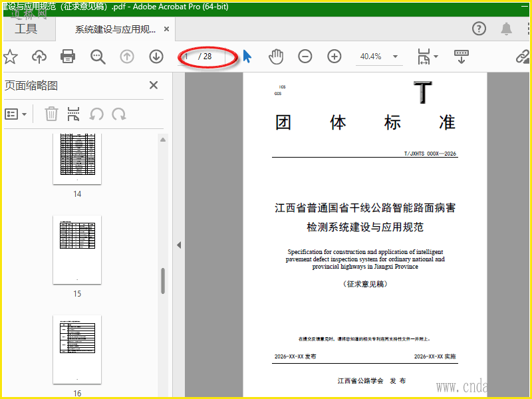Click the thumbnail panel page layout tool icon
Viewport: 532px width, 399px height.
click(x=73, y=114)
